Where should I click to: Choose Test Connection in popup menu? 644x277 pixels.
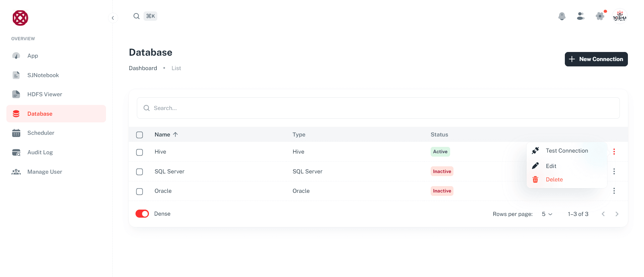567,151
